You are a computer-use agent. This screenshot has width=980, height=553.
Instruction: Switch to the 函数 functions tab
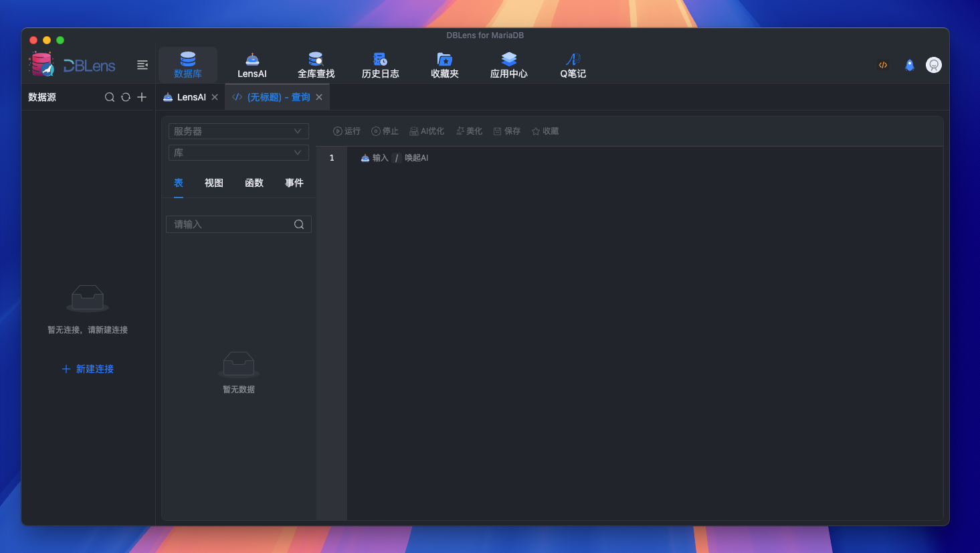254,183
